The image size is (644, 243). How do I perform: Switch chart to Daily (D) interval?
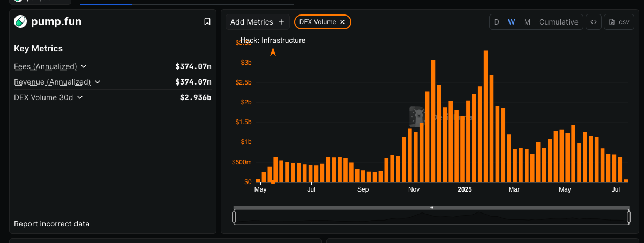[x=496, y=22]
